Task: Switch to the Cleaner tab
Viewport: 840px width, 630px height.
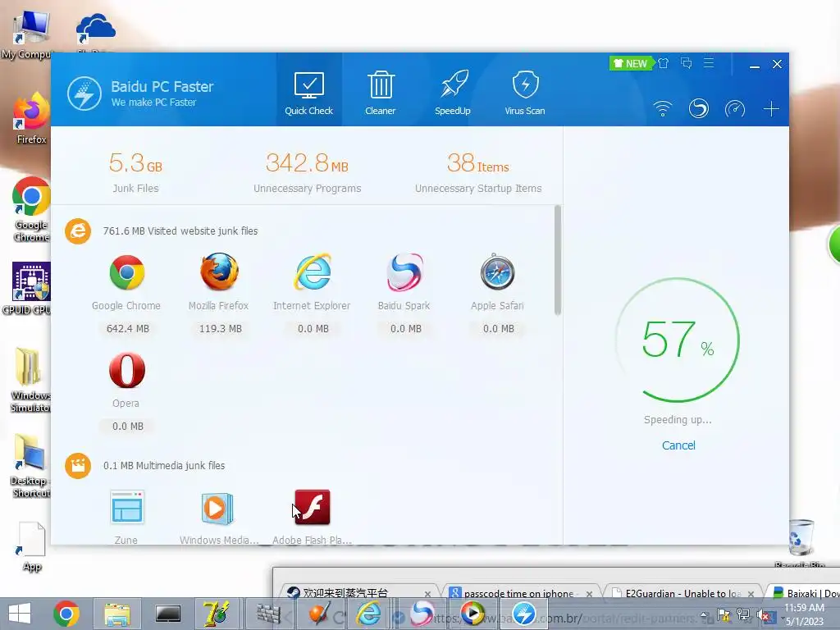Action: [x=381, y=90]
